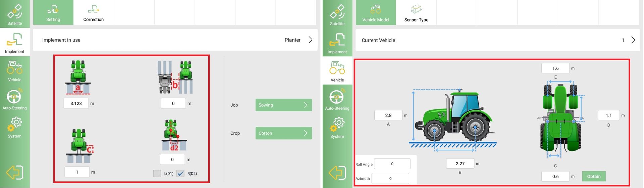The height and width of the screenshot is (188, 644).
Task: Enable the L(D1) checkbox
Action: [x=157, y=173]
